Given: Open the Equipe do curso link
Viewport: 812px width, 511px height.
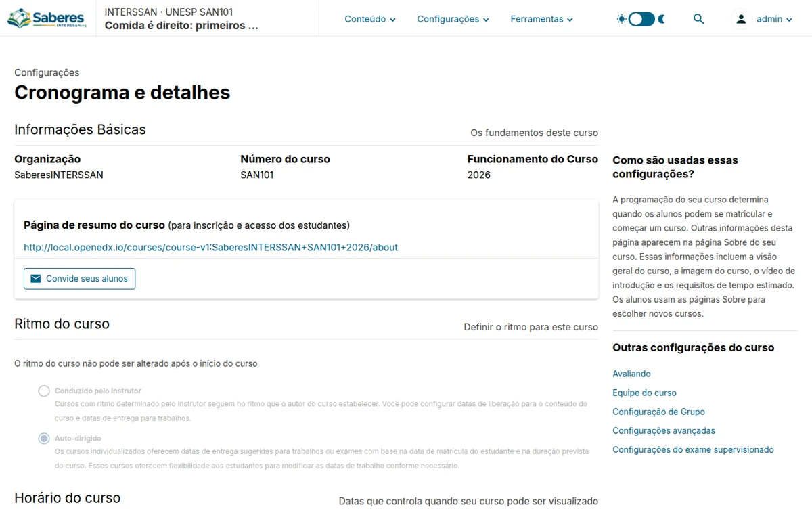Looking at the screenshot, I should pos(644,393).
